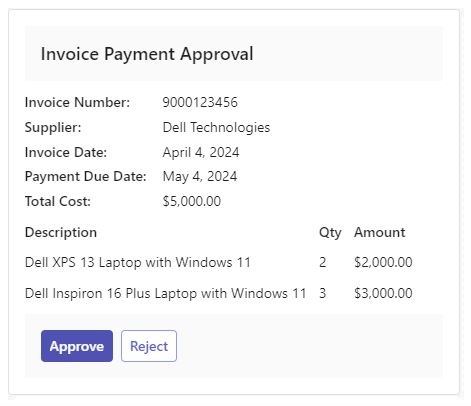Click quantity 2 for XPS 13

[x=323, y=262]
